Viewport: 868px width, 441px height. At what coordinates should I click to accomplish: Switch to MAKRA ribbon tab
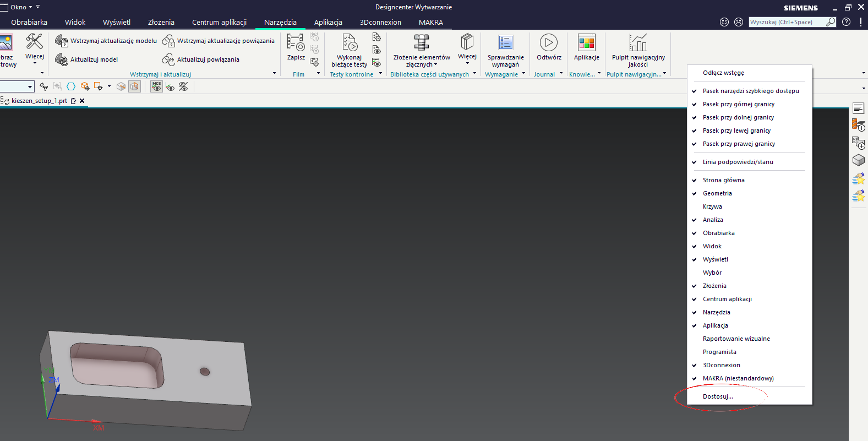point(431,23)
